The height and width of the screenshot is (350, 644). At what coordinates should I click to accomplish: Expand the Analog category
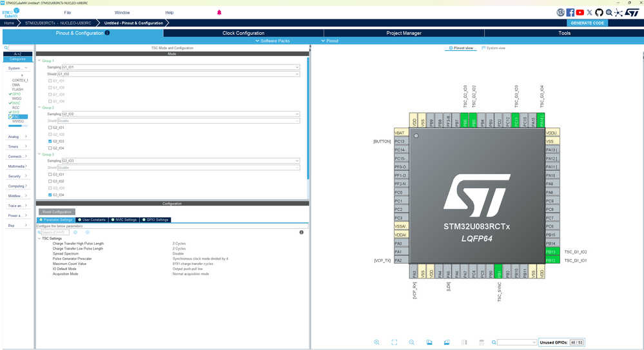[x=17, y=137]
